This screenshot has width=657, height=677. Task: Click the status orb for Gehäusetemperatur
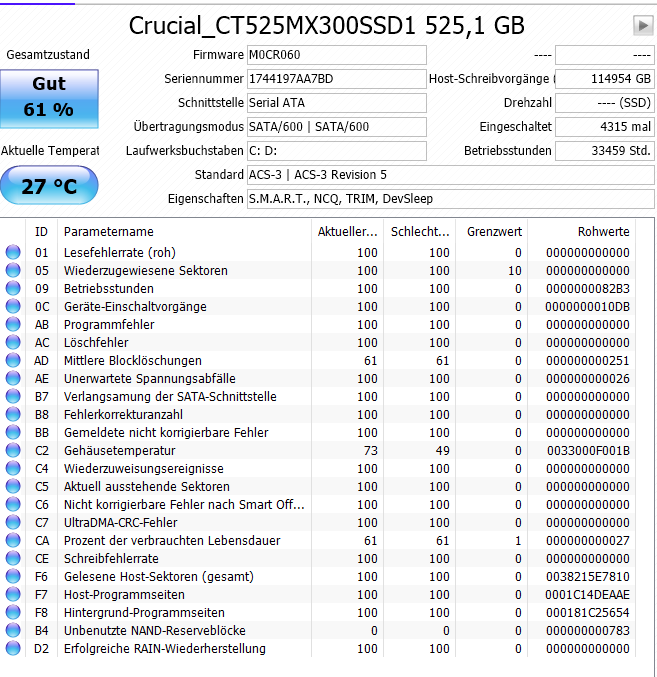(x=13, y=450)
